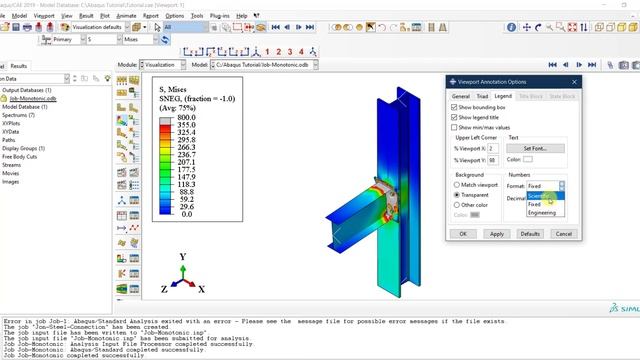Viewport: 640px width, 360px height.
Task: Choose Scientific in the Format list
Action: pos(545,196)
